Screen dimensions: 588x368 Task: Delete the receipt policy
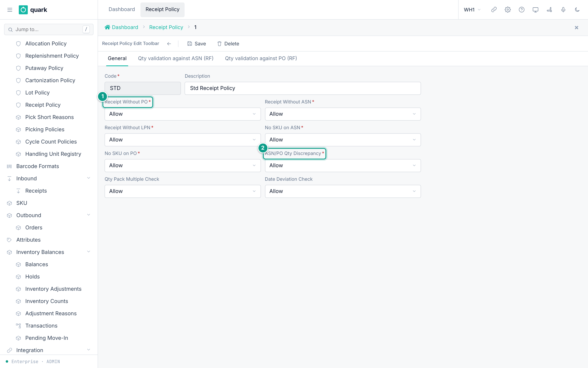pyautogui.click(x=228, y=44)
